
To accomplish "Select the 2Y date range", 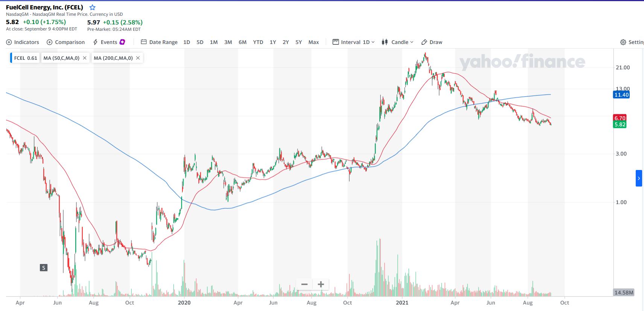I will tap(286, 42).
